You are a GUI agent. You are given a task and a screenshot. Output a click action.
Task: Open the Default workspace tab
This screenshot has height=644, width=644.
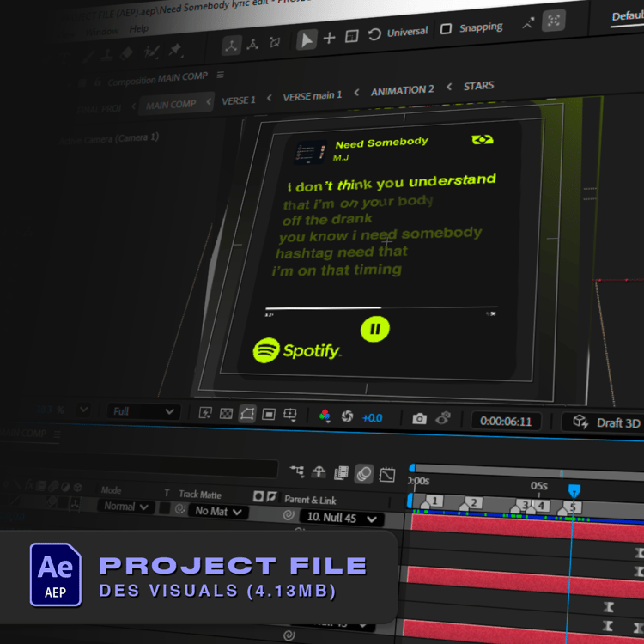(x=628, y=16)
